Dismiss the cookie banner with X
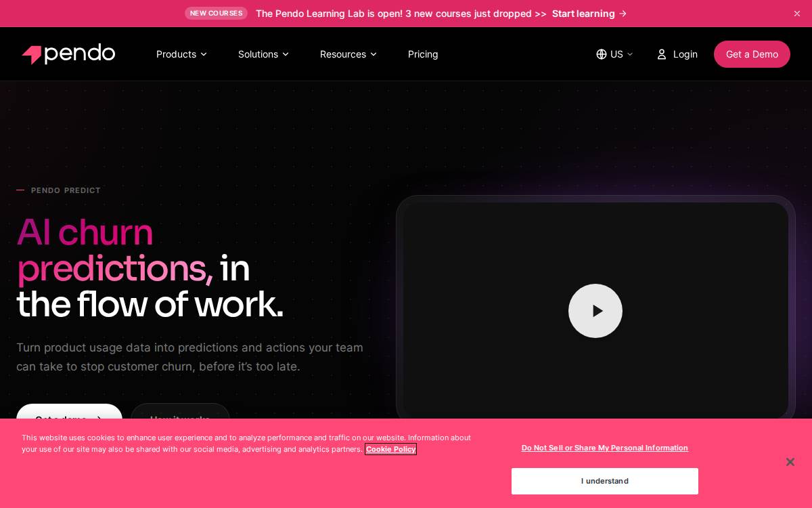 tap(790, 462)
